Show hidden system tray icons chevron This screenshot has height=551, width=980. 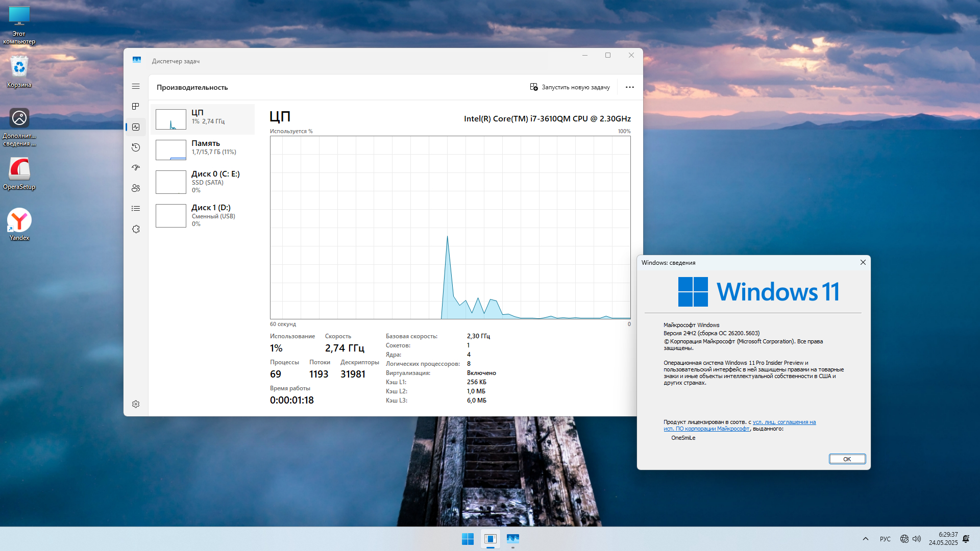tap(866, 539)
